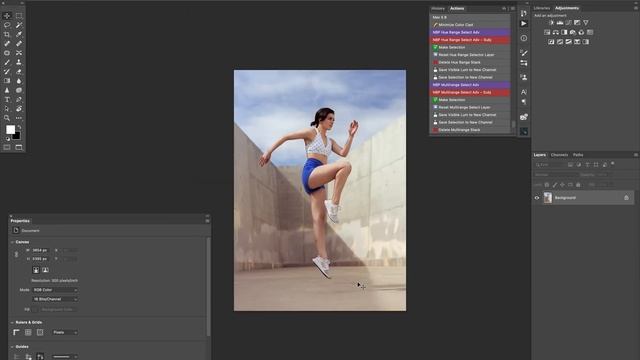This screenshot has height=360, width=640.
Task: Open the Properties panel menu
Action: (207, 221)
